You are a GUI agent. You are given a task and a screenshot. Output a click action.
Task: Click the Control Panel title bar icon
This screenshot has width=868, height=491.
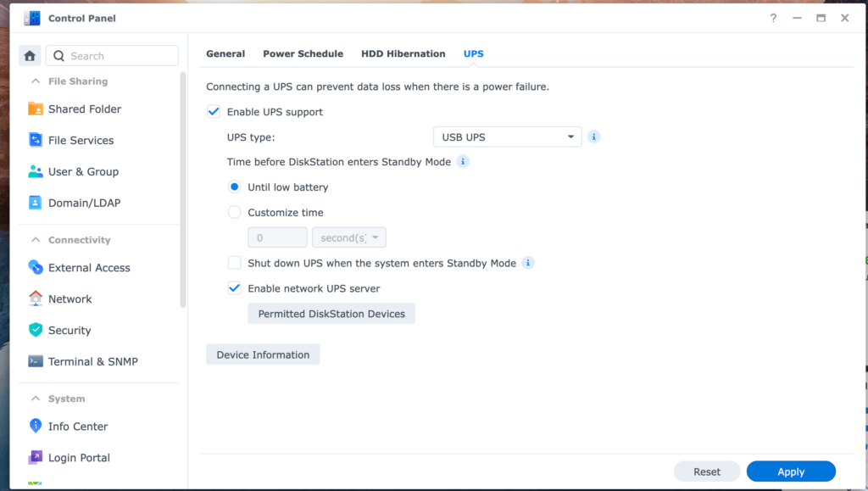click(31, 19)
